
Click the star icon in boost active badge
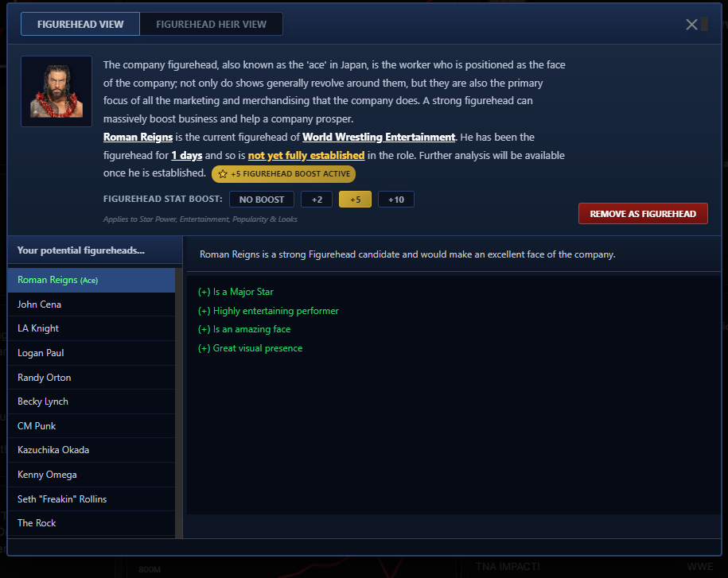[223, 174]
